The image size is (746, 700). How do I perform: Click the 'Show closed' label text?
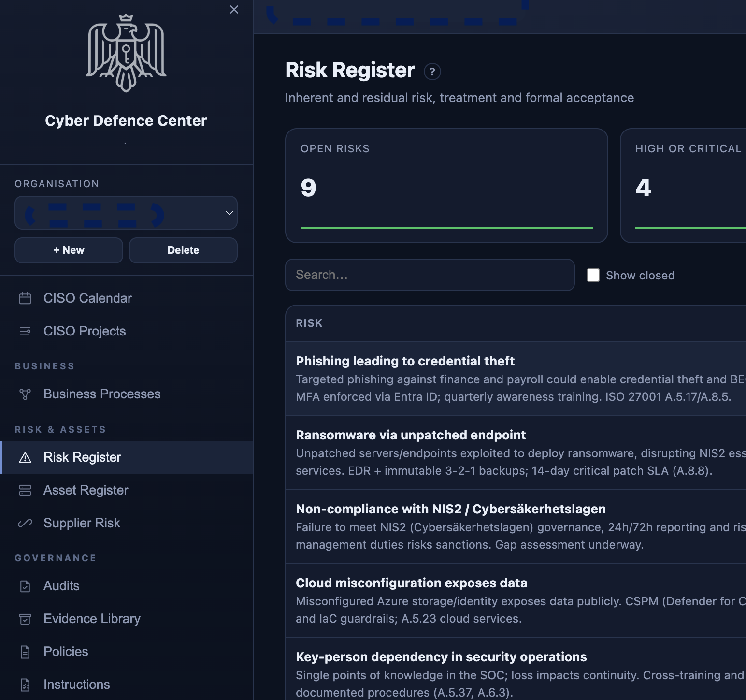640,276
